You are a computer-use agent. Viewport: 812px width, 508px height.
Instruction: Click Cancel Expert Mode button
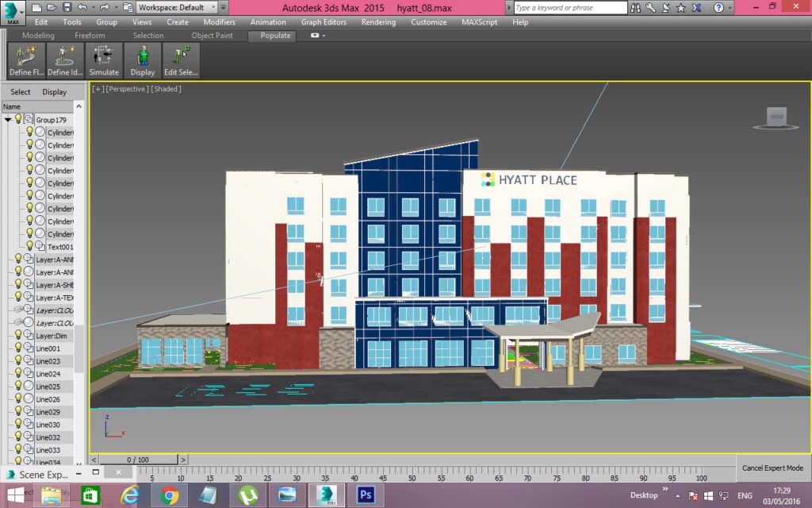coord(772,468)
